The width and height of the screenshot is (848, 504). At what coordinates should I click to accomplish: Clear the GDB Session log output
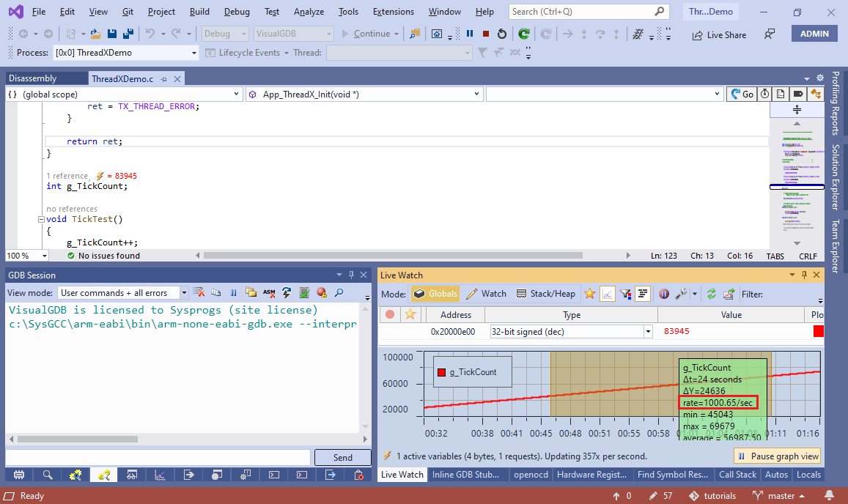[199, 292]
